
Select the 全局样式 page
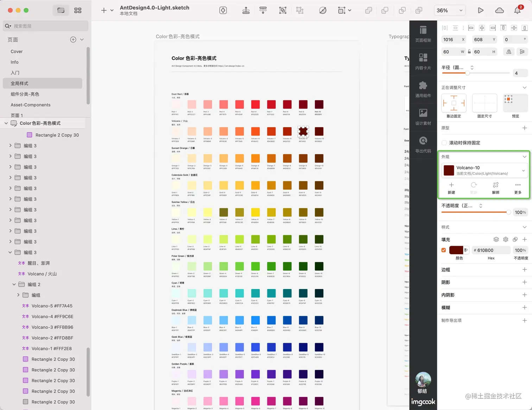click(43, 83)
